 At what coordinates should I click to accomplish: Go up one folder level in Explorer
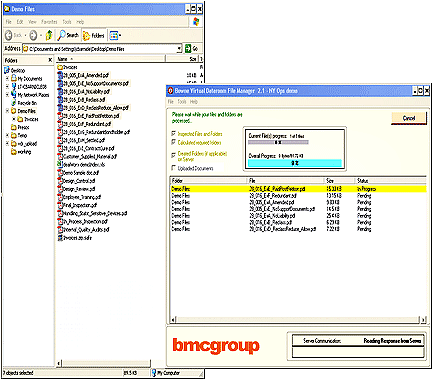coord(49,35)
